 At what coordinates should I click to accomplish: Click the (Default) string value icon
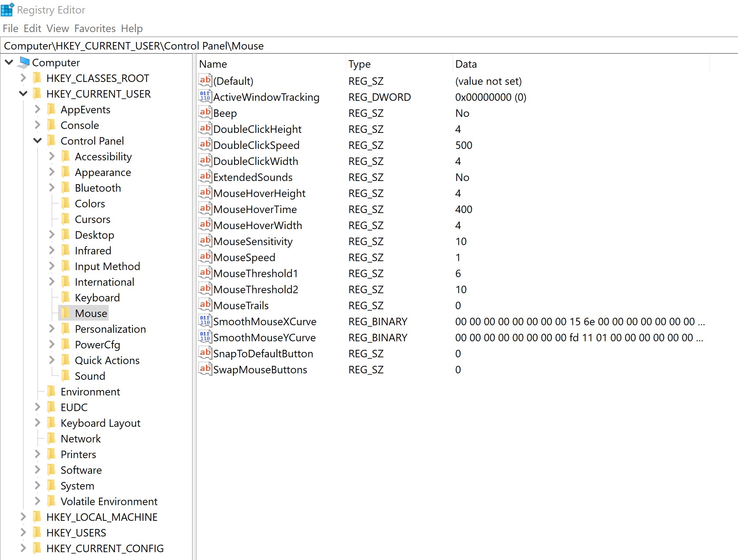point(205,80)
